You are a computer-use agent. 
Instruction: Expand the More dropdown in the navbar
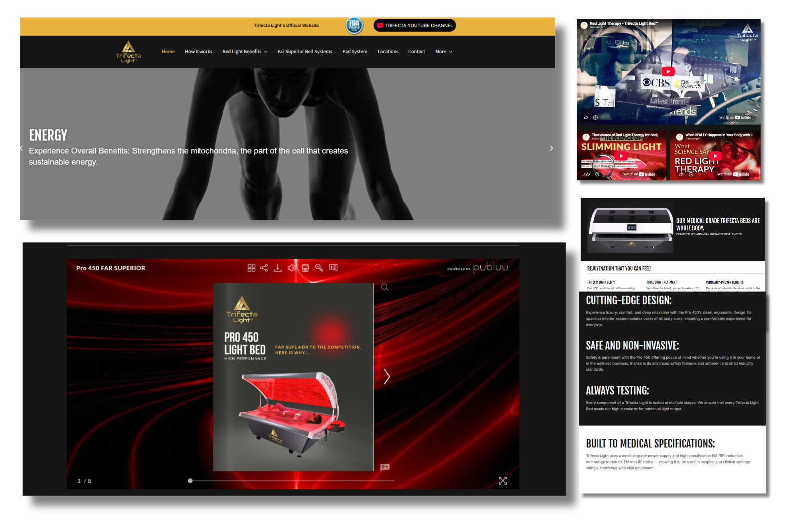click(x=444, y=52)
